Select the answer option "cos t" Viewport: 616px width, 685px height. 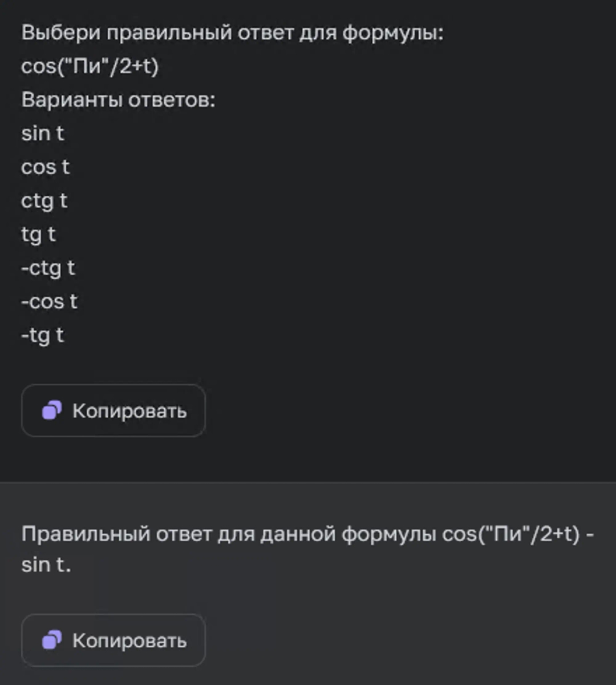pos(45,167)
